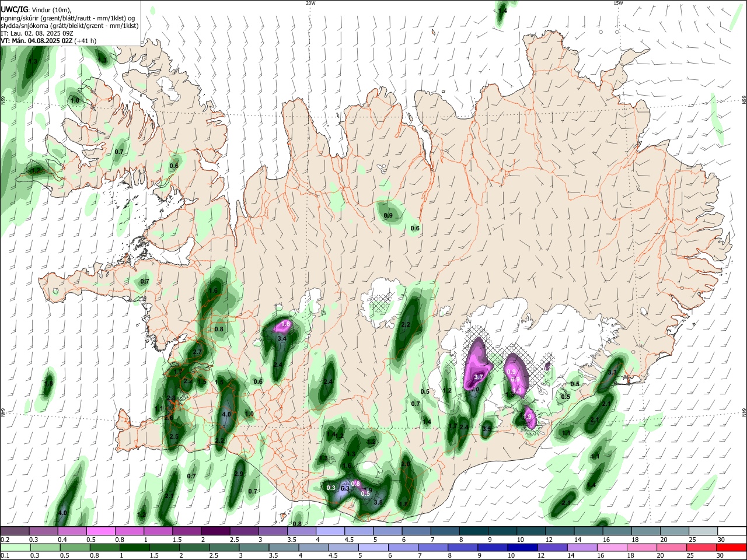Viewport: 747px width, 560px height.
Task: Click the 0.3 value left of 6.3
Action: (x=331, y=488)
